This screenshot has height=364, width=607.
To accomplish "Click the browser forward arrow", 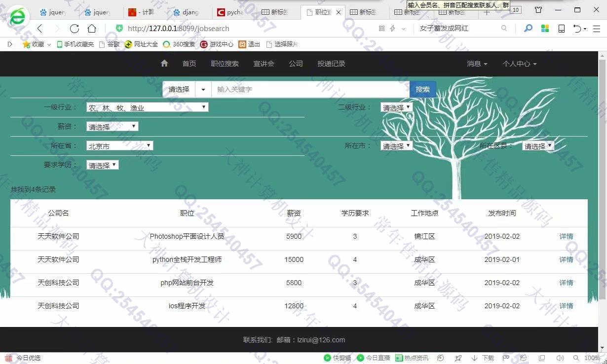I will [57, 29].
